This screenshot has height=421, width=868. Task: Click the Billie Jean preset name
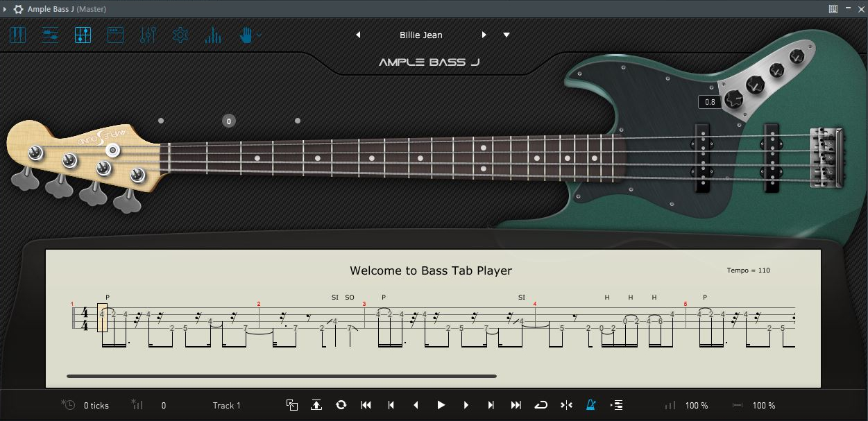click(420, 35)
